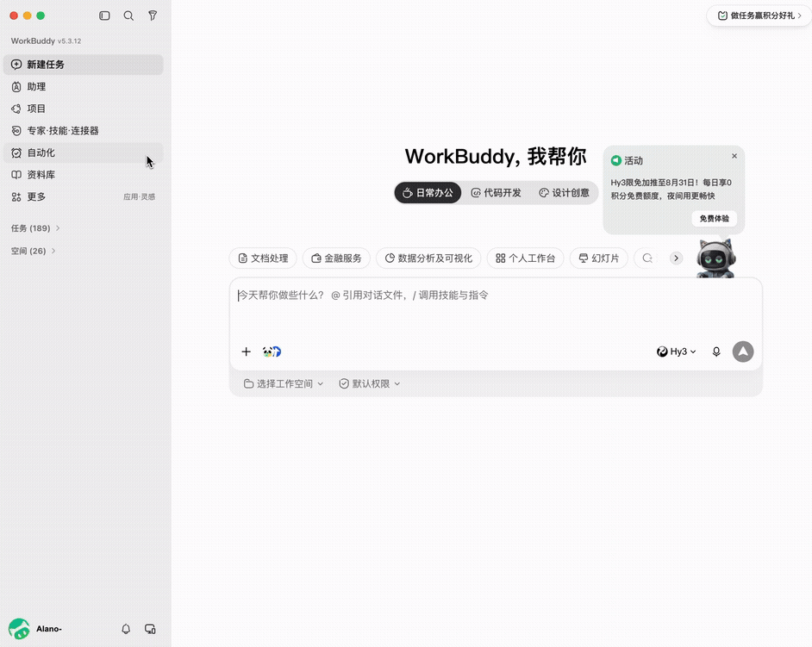
Task: Select the 个人工作台 chip
Action: point(526,258)
